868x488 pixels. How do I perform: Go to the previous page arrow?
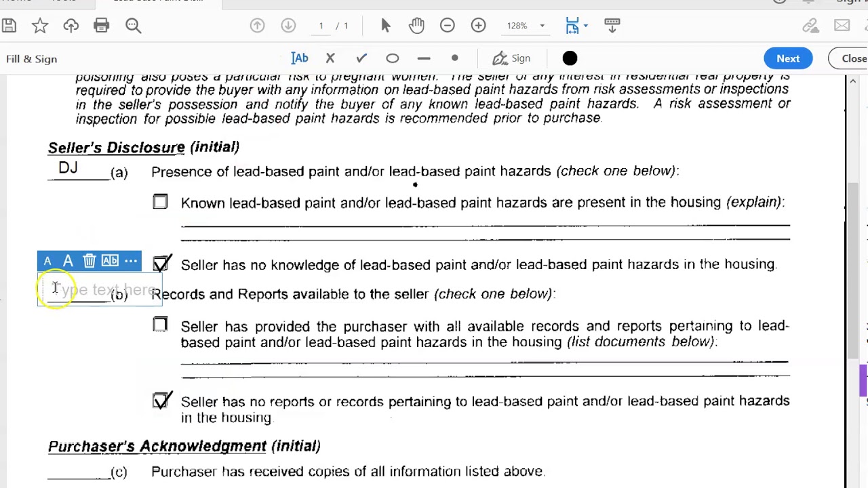click(257, 26)
